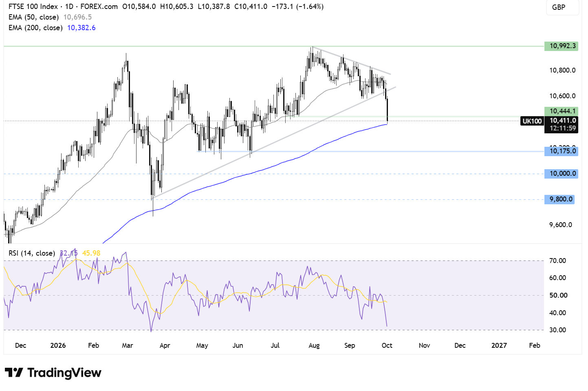Click the −173.1 (−1.64%) change value
This screenshot has height=391, width=588.
click(x=297, y=7)
